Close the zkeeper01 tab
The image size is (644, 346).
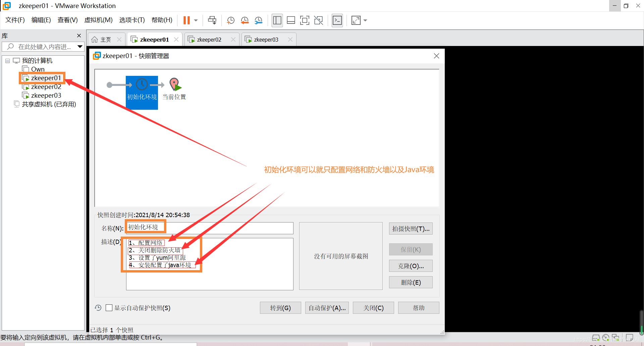176,40
